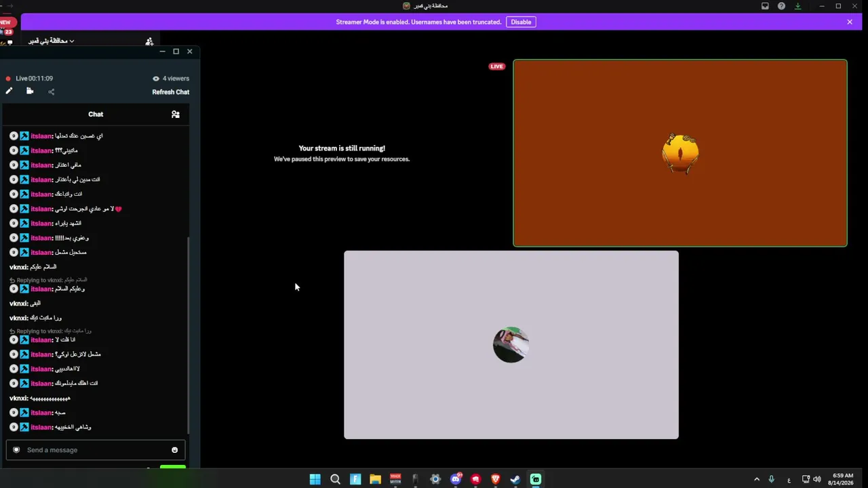This screenshot has width=868, height=488.
Task: Open network icon in system tray
Action: pyautogui.click(x=806, y=479)
